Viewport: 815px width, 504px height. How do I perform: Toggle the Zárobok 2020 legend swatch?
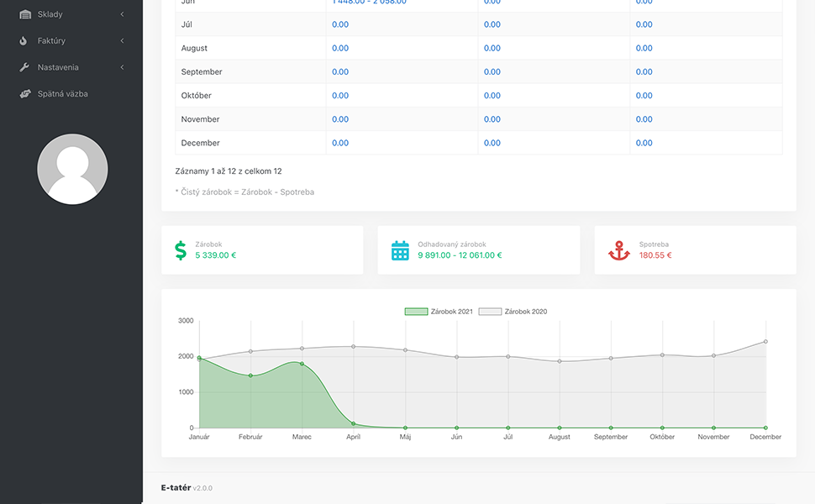click(x=490, y=312)
